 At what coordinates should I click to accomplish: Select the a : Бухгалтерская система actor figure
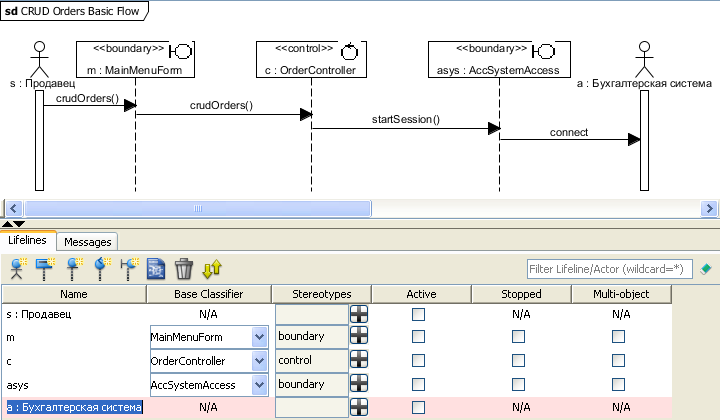click(x=644, y=59)
